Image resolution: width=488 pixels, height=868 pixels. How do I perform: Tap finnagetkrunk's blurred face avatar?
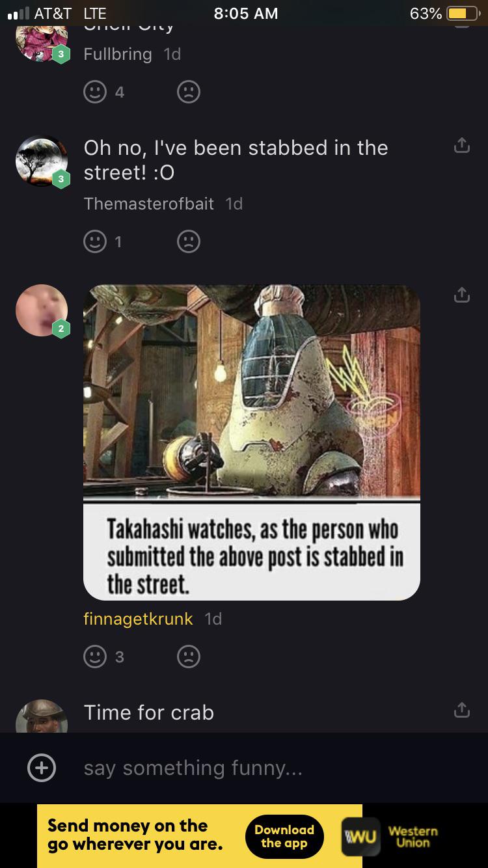pos(42,310)
